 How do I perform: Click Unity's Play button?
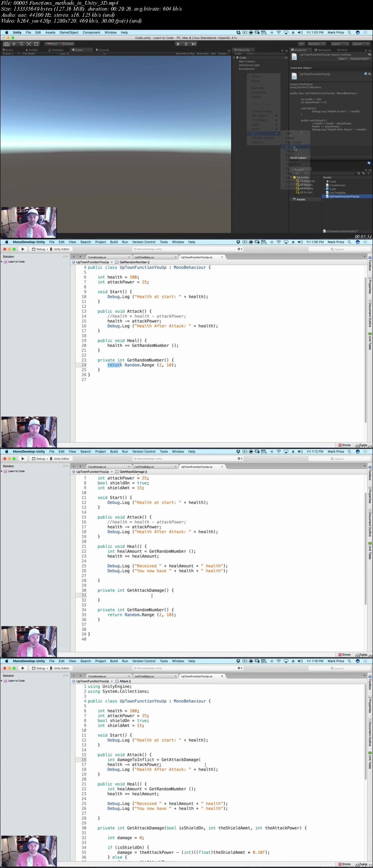(x=178, y=44)
